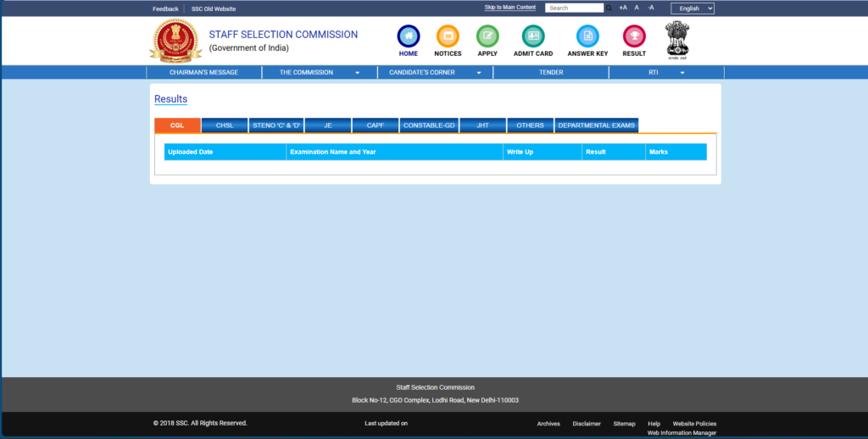Open Web Information Manager link
Image resolution: width=868 pixels, height=439 pixels.
coord(682,433)
